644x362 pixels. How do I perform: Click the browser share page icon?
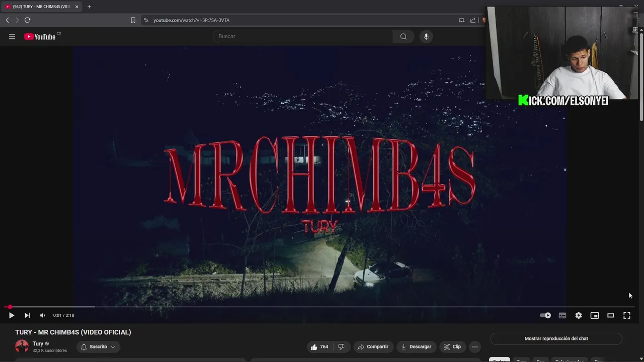click(473, 20)
